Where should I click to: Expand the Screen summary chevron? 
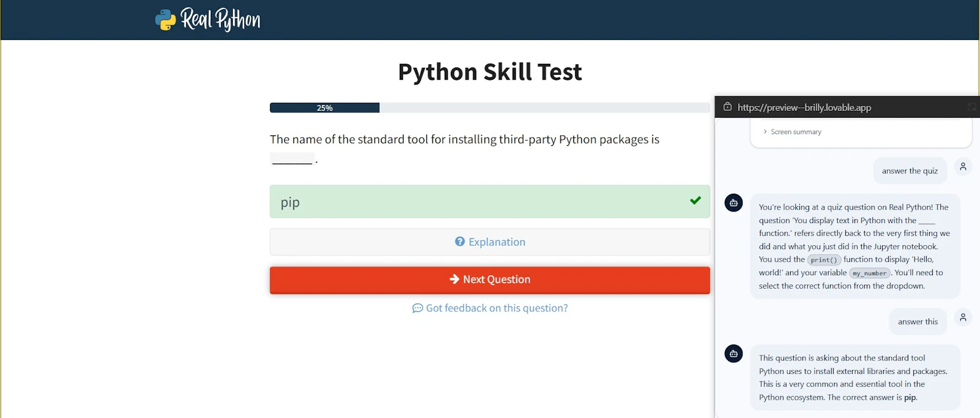pyautogui.click(x=765, y=132)
